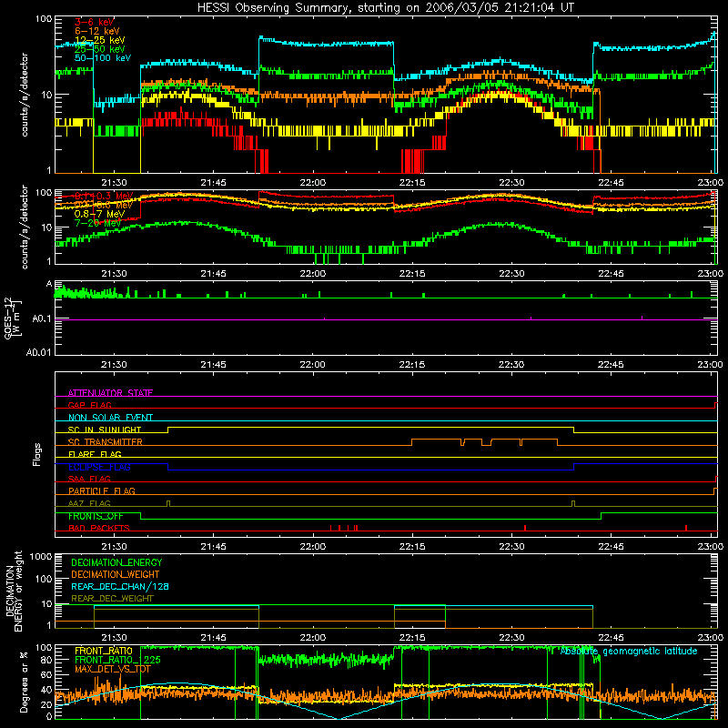728x728 pixels.
Task: Click the ATTENUATOR_STATE flag label
Action: click(110, 393)
